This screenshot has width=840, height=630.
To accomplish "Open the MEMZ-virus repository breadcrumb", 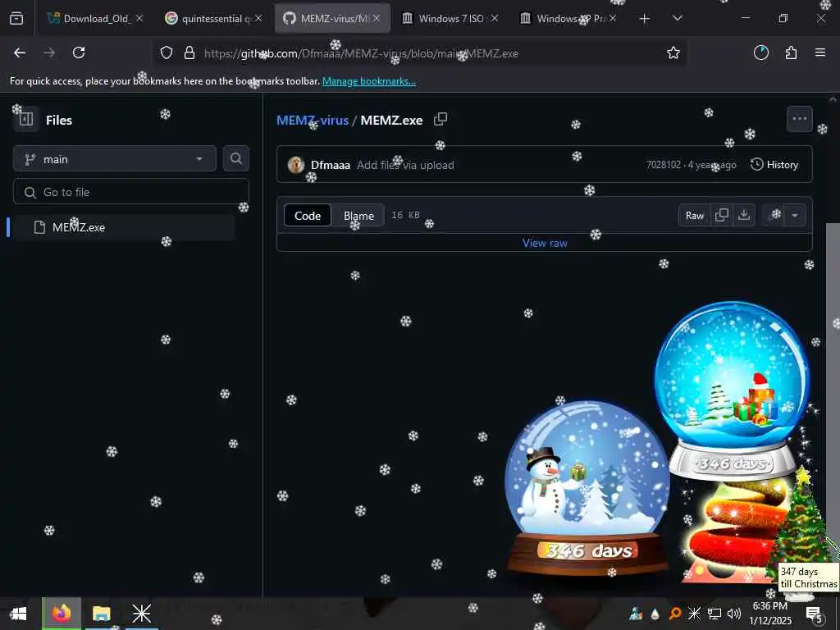I will pos(313,120).
